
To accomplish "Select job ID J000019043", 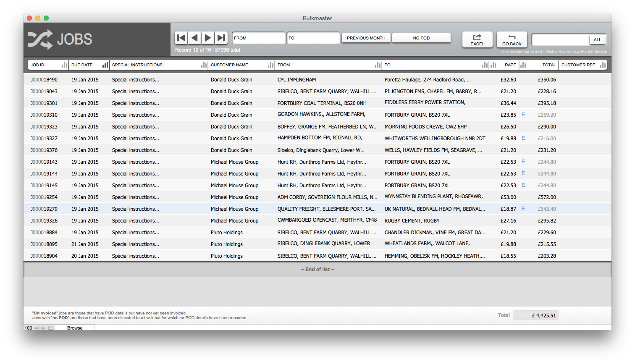I will click(44, 91).
